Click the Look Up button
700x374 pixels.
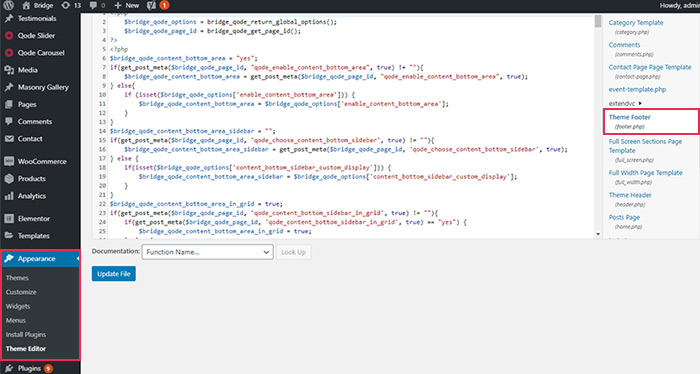(x=293, y=252)
